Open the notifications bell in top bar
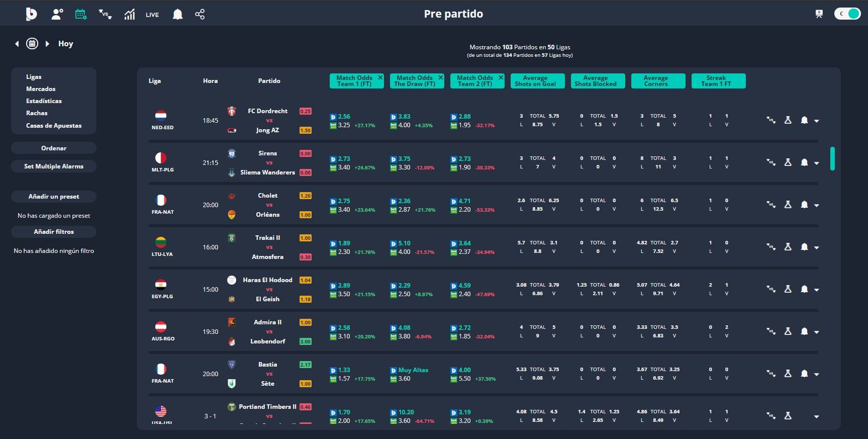Image resolution: width=868 pixels, height=439 pixels. click(x=177, y=14)
